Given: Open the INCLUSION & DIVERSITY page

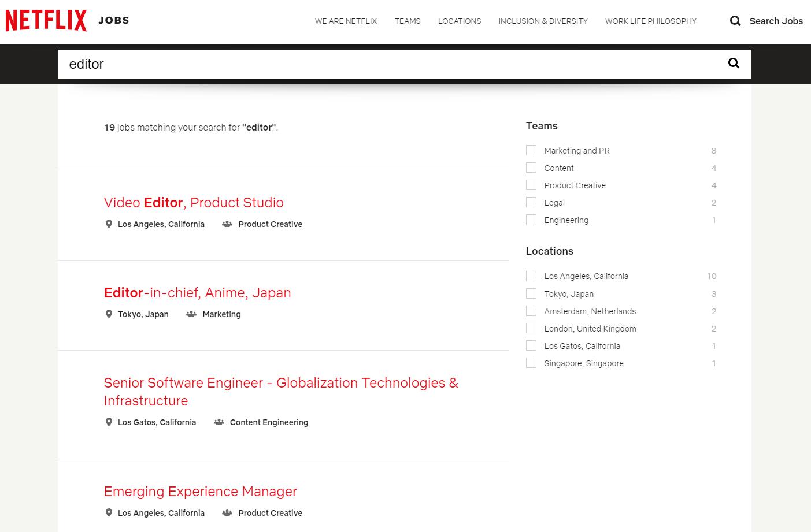Looking at the screenshot, I should (543, 21).
